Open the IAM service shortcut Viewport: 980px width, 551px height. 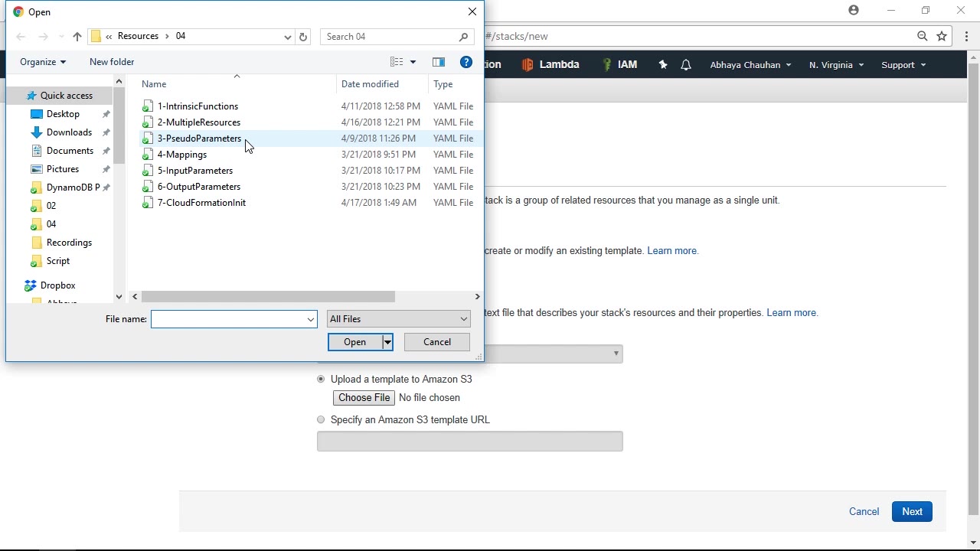pyautogui.click(x=620, y=65)
